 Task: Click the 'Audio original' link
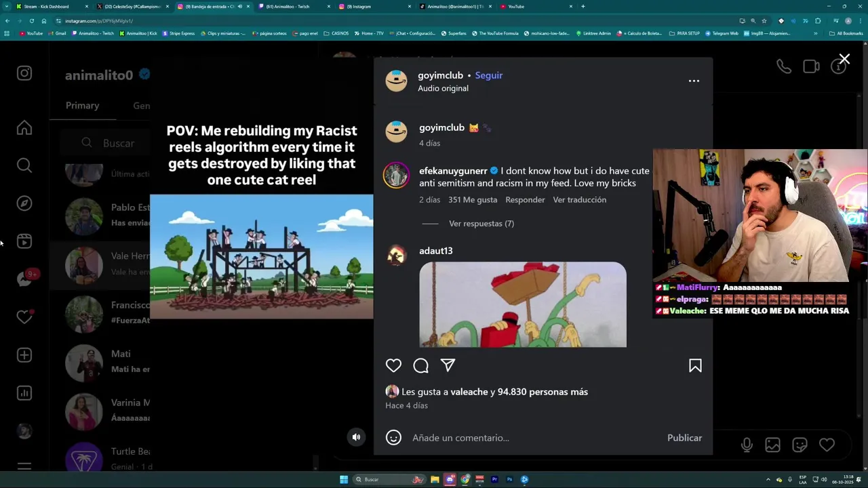coord(443,88)
